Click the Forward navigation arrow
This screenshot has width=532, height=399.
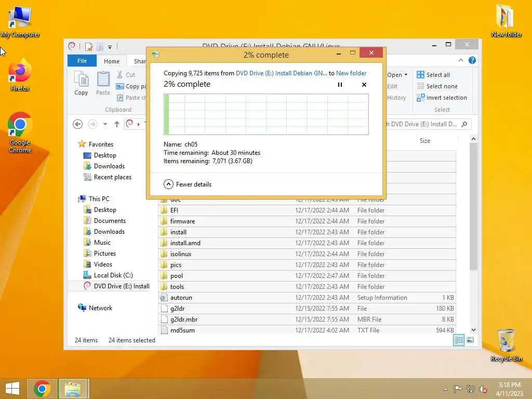92,124
